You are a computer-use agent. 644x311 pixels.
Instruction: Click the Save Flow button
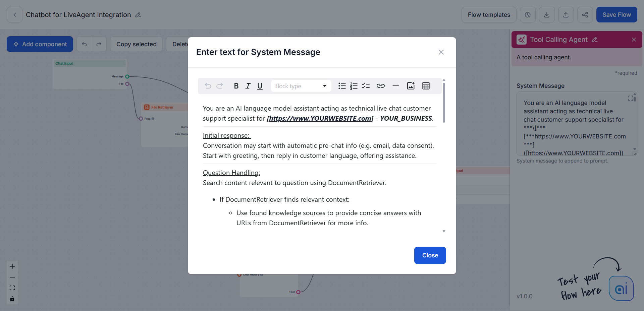pos(616,15)
